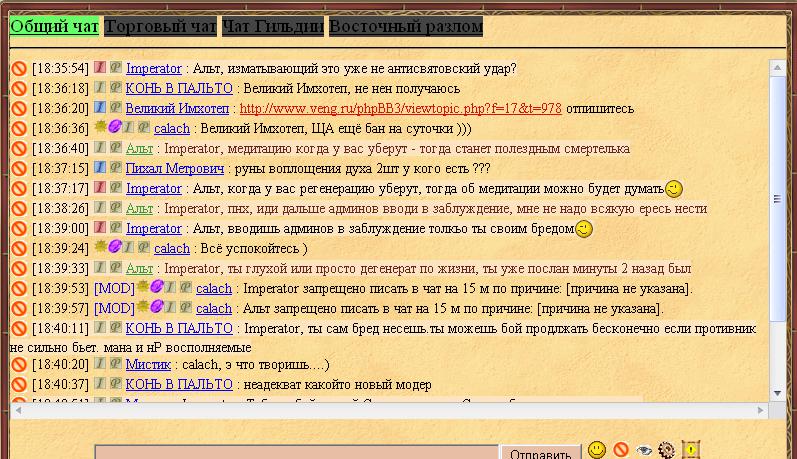
Task: Click the [MOD] tag at 18:39:57
Action: (x=114, y=309)
